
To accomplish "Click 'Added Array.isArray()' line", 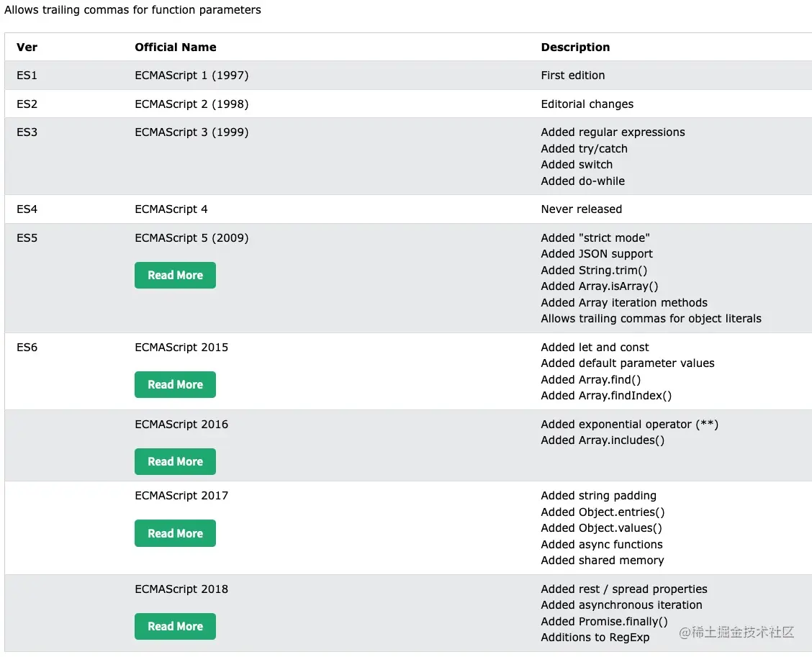I will click(x=600, y=286).
